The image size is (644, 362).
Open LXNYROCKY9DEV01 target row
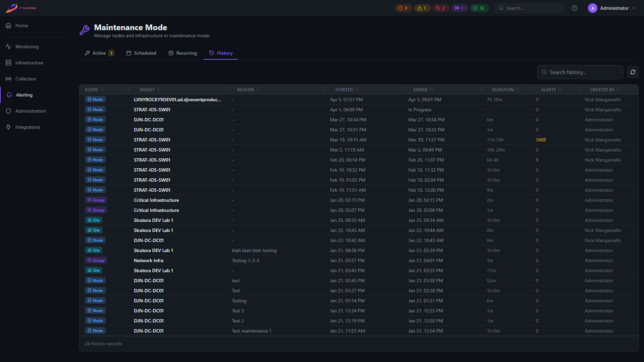(177, 100)
